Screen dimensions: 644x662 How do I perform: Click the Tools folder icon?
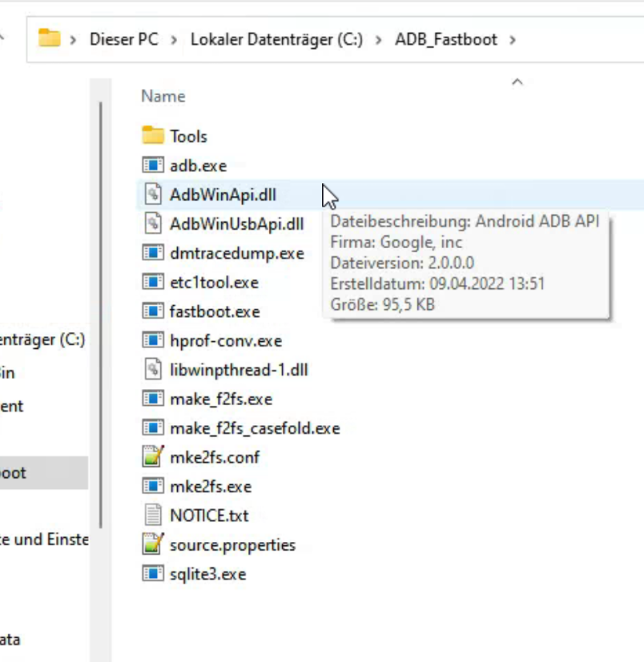[x=152, y=136]
